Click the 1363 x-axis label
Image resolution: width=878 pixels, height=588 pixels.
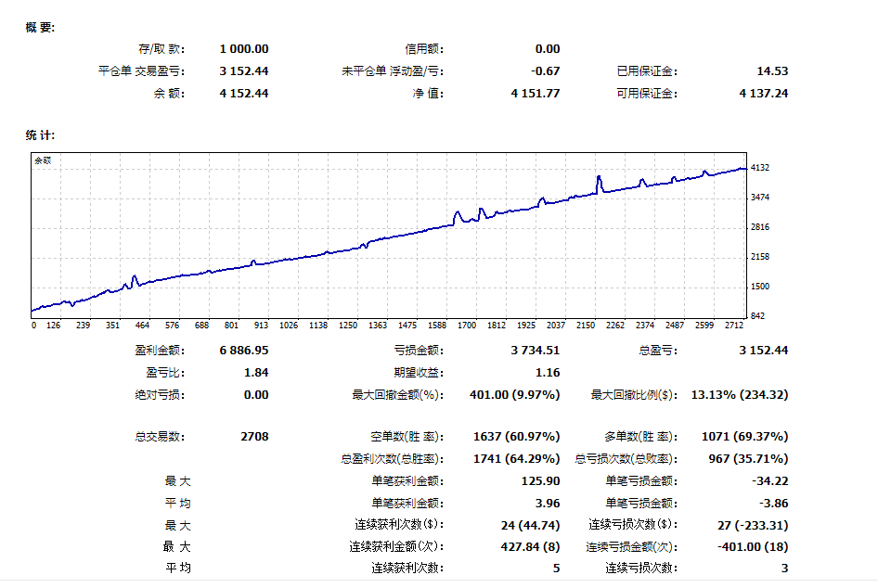(378, 325)
